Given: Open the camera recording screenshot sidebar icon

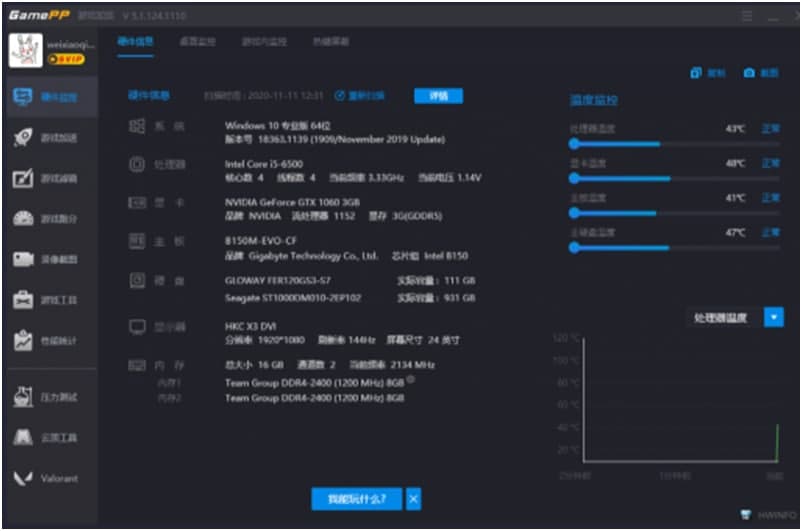Looking at the screenshot, I should tap(23, 259).
